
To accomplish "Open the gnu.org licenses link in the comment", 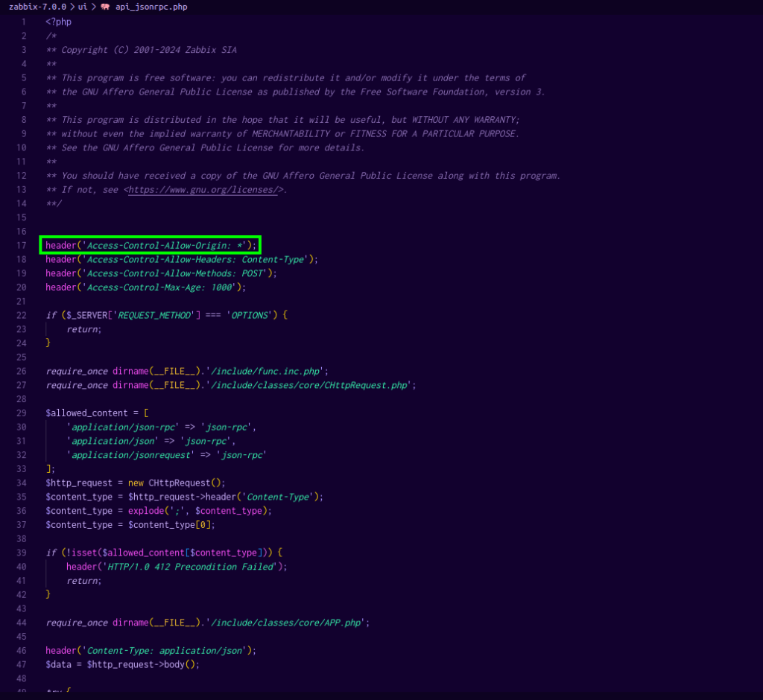I will [205, 189].
